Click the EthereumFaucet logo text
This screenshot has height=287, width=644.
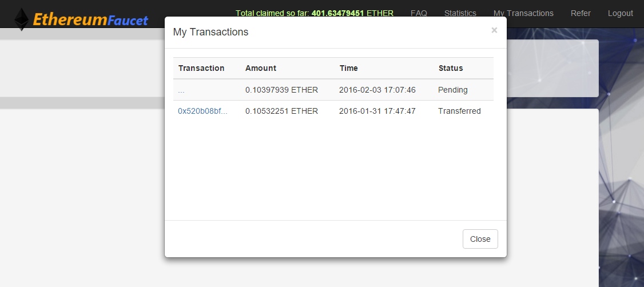coord(90,19)
